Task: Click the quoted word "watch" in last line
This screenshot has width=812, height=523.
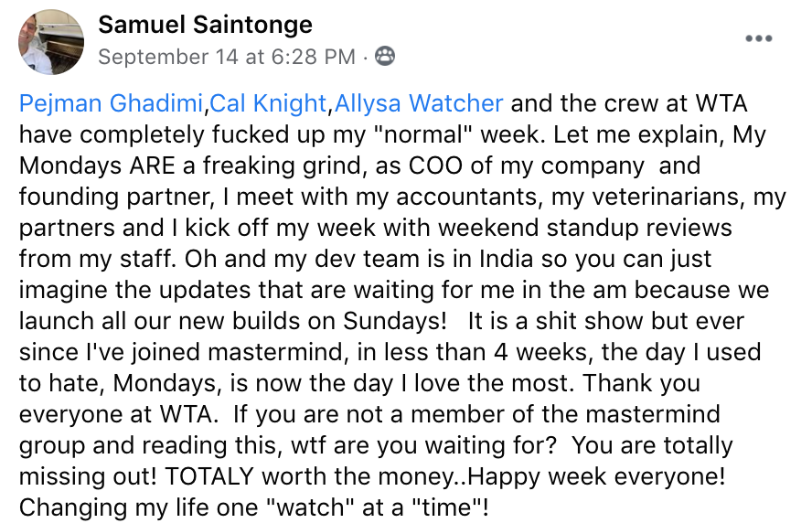Action: [x=309, y=507]
